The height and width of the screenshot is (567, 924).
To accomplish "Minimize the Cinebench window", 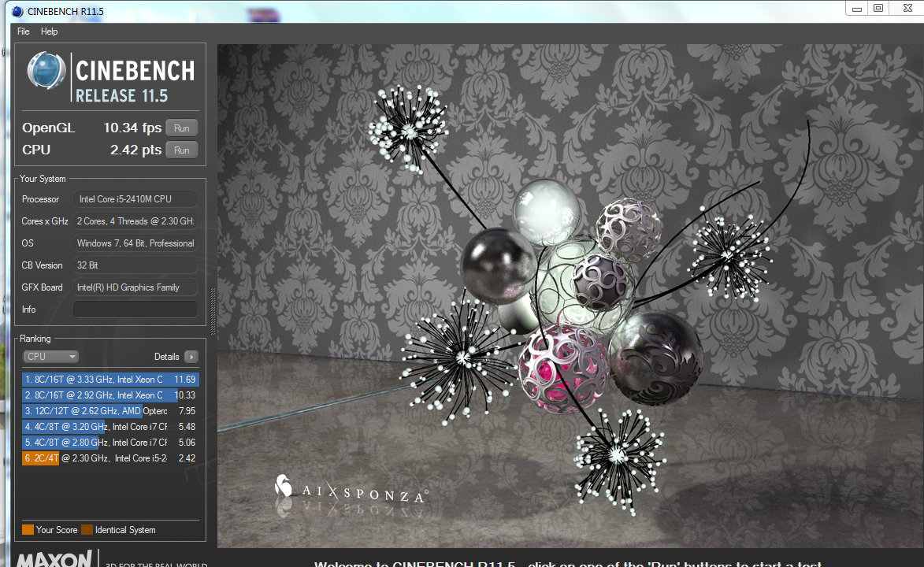I will tap(857, 9).
